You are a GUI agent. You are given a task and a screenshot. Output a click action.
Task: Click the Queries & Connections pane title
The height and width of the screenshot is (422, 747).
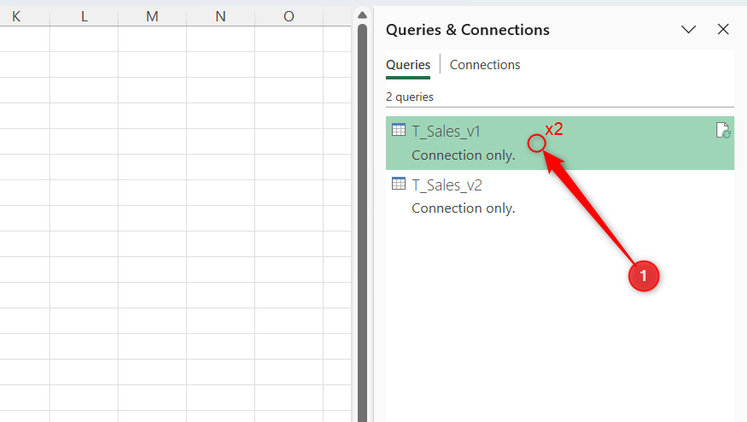tap(467, 30)
